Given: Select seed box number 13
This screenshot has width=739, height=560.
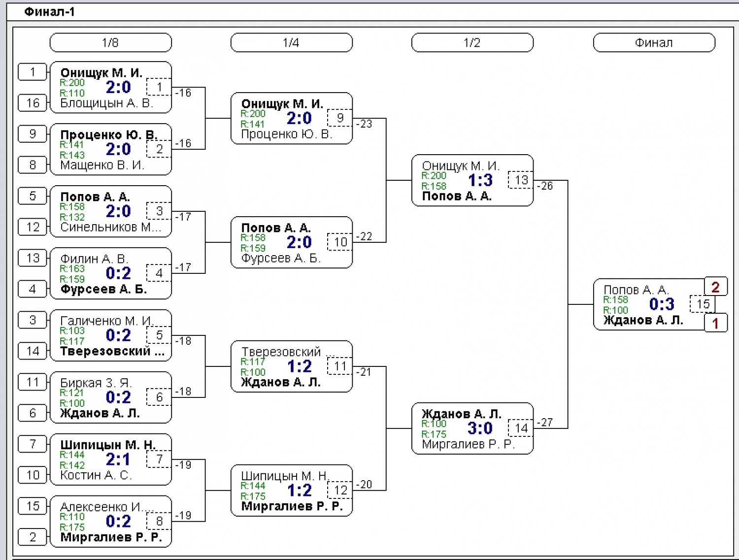Looking at the screenshot, I should 33,258.
